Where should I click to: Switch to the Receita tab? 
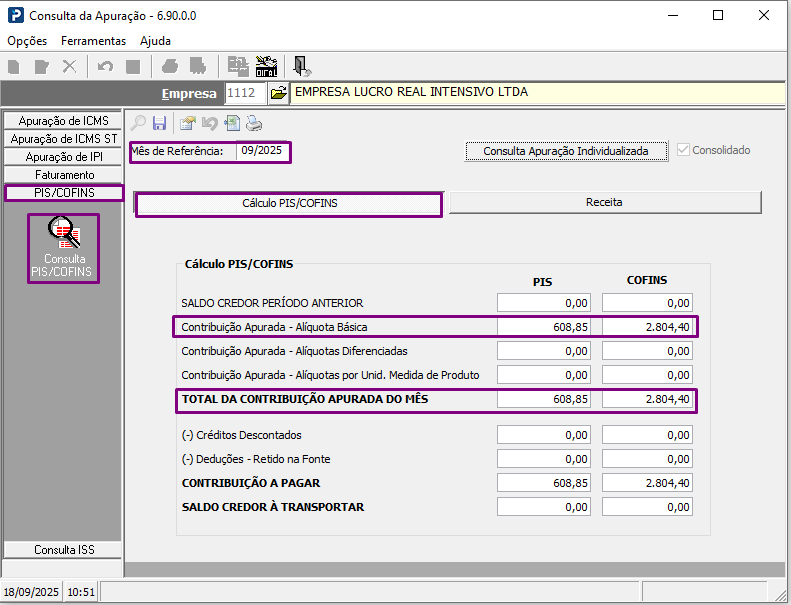click(x=604, y=203)
